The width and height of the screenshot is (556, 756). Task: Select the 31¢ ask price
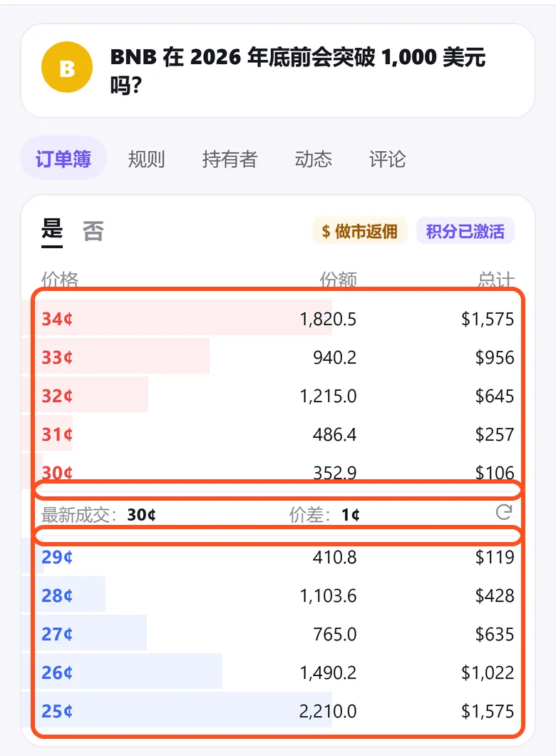point(57,434)
